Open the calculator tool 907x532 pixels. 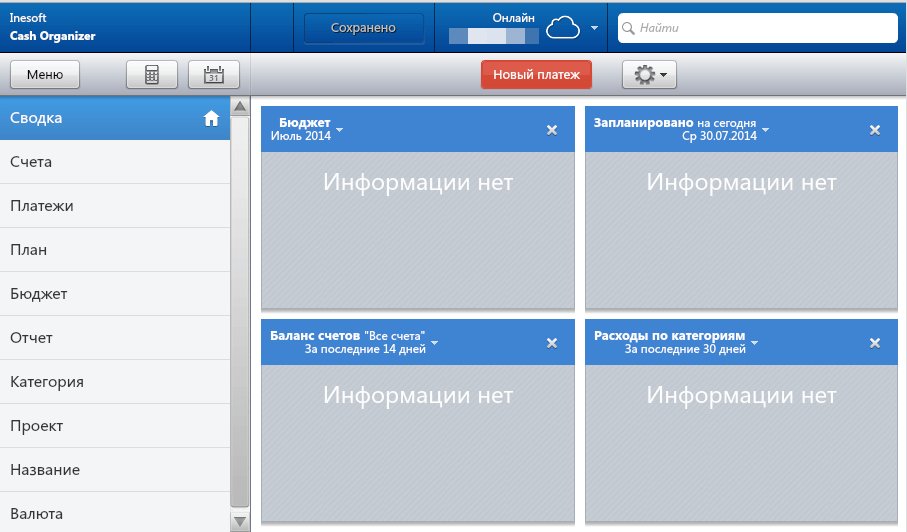point(152,75)
